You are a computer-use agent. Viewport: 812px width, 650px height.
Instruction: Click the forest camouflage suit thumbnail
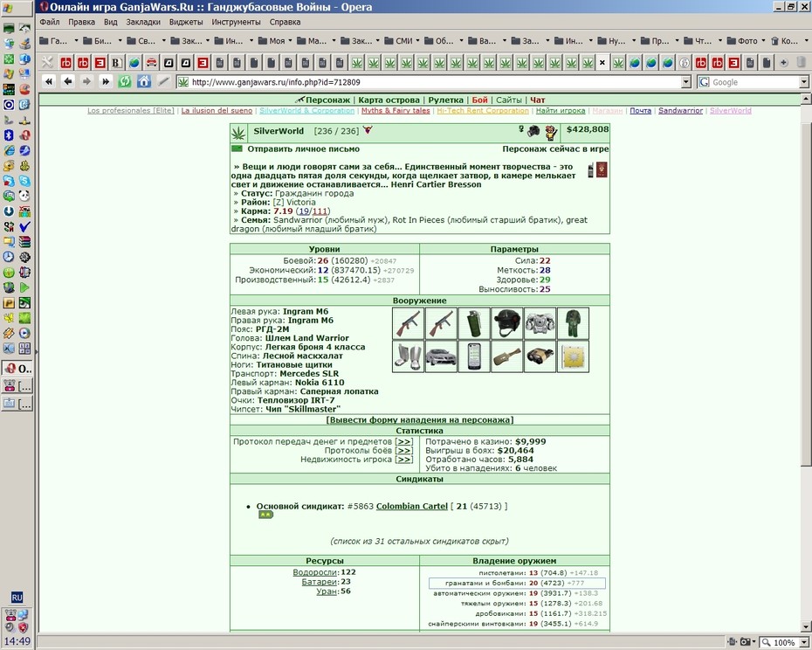coord(573,323)
